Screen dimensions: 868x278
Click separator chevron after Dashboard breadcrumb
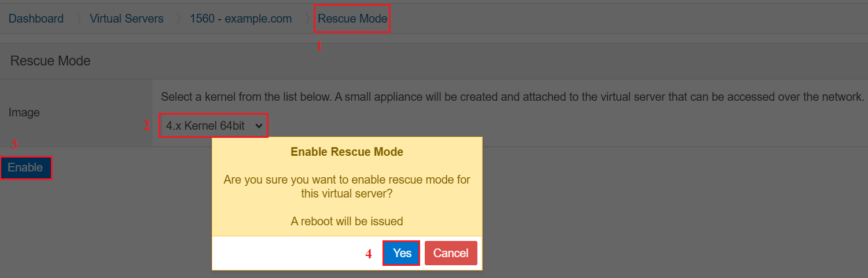click(78, 19)
